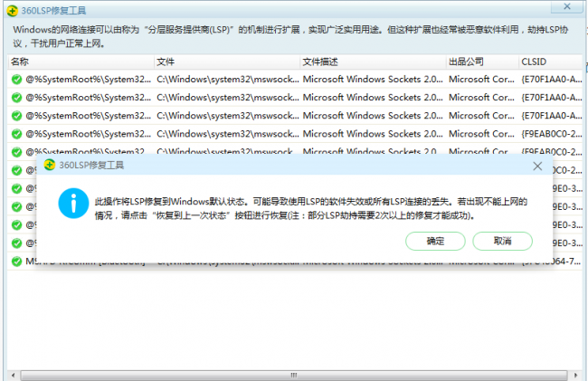Sort the list by the 名称 column header

pos(81,62)
